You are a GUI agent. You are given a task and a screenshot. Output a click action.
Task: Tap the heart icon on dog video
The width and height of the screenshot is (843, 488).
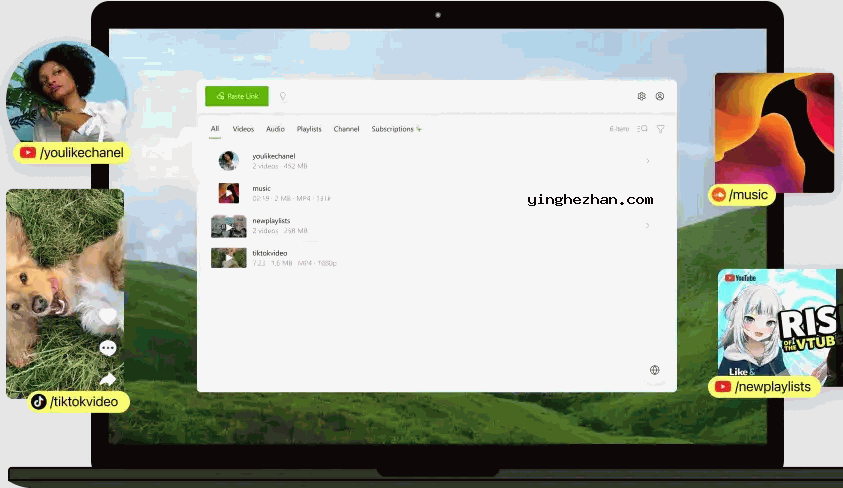coord(108,316)
